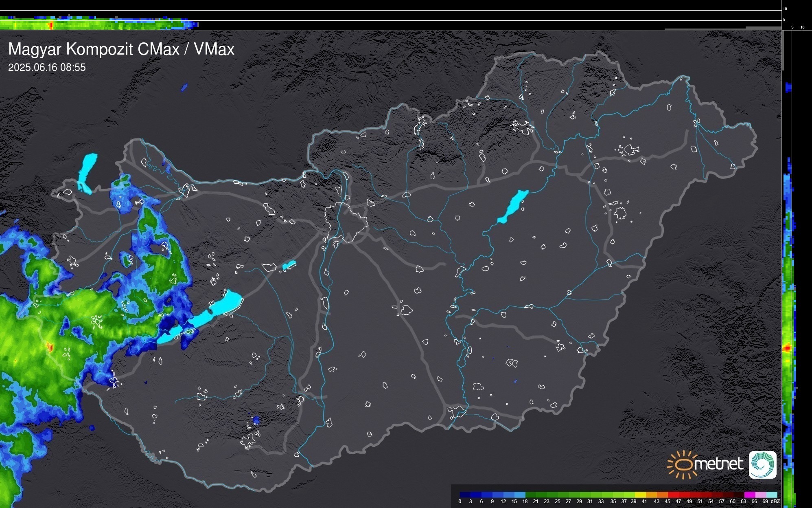The height and width of the screenshot is (508, 812).
Task: Pick the yellow 39 dBZ legend swatch
Action: click(640, 495)
